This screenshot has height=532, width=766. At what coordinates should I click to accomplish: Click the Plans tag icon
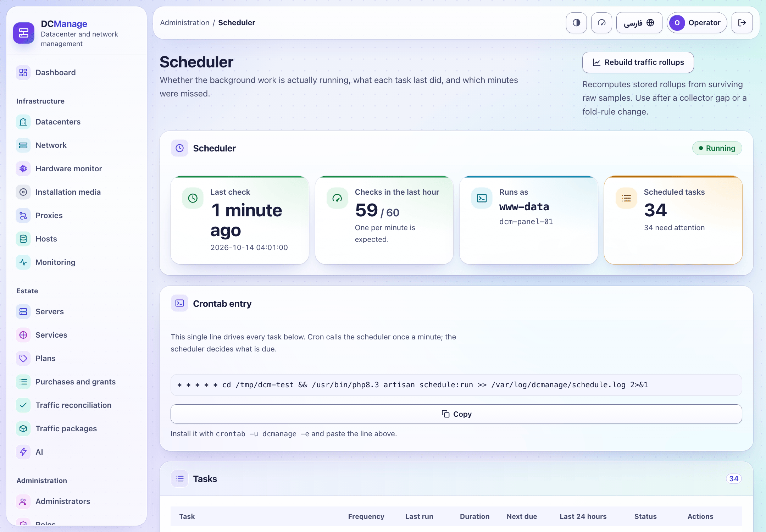tap(23, 358)
